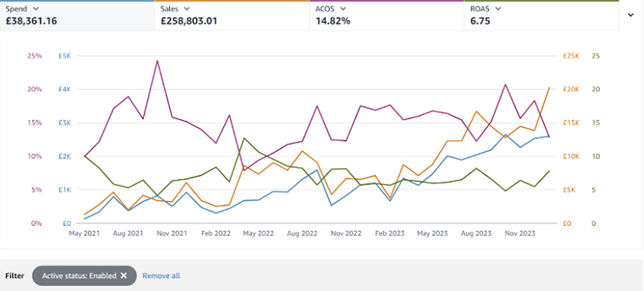Open the ACOS metric dropdown arrow
This screenshot has width=644, height=291.
tap(343, 9)
